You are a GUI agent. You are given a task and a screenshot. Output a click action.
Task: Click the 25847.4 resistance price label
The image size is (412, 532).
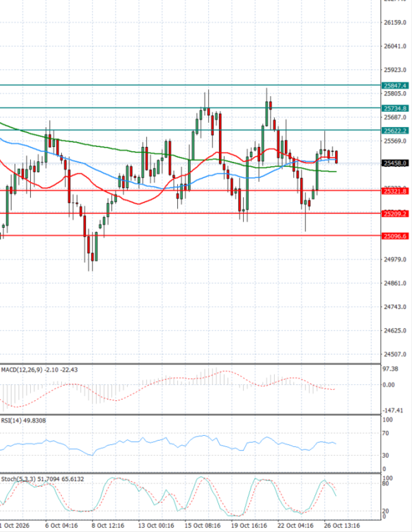395,86
